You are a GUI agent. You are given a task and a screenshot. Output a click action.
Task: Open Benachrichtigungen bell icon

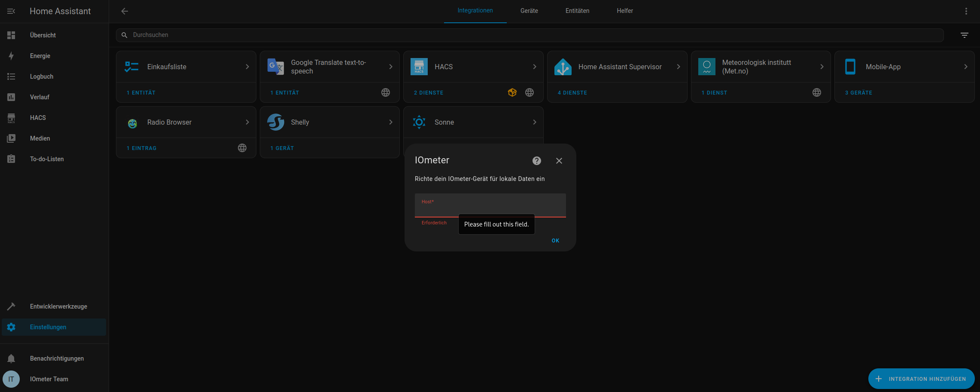pyautogui.click(x=11, y=358)
